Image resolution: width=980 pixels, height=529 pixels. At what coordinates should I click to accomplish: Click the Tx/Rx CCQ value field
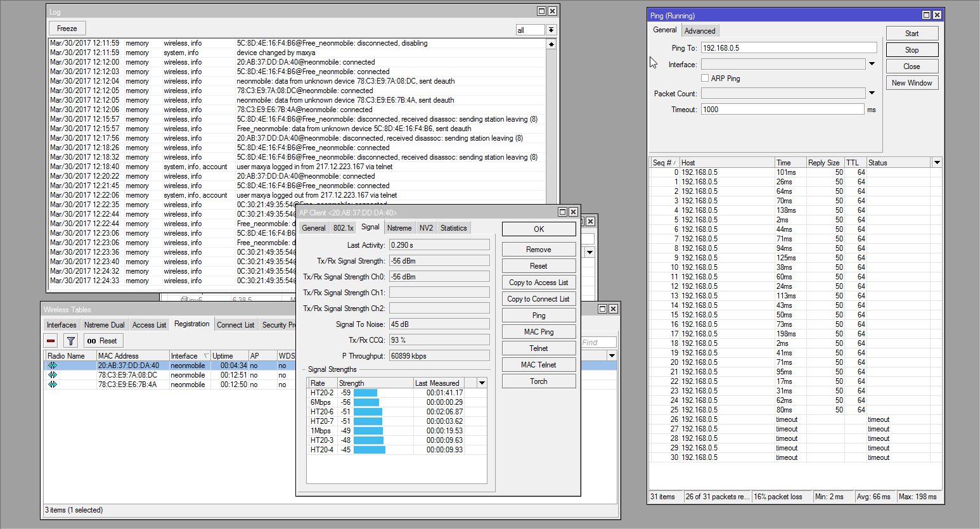pyautogui.click(x=439, y=340)
